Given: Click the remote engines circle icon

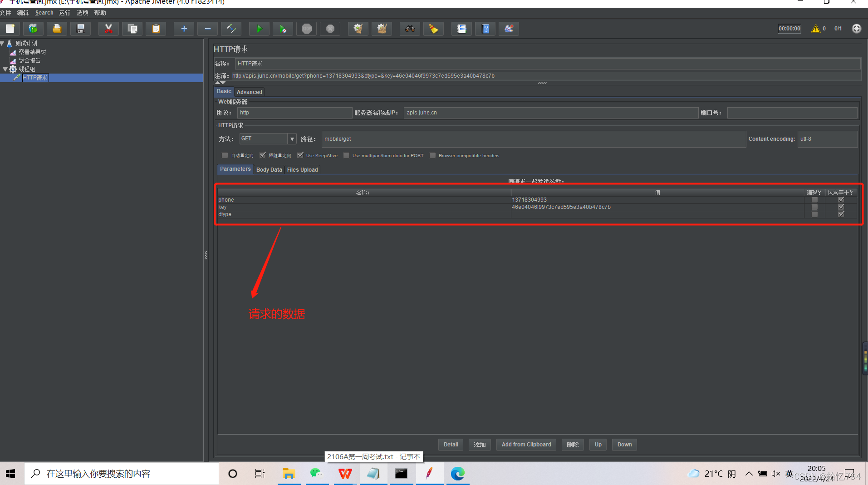Looking at the screenshot, I should [856, 29].
